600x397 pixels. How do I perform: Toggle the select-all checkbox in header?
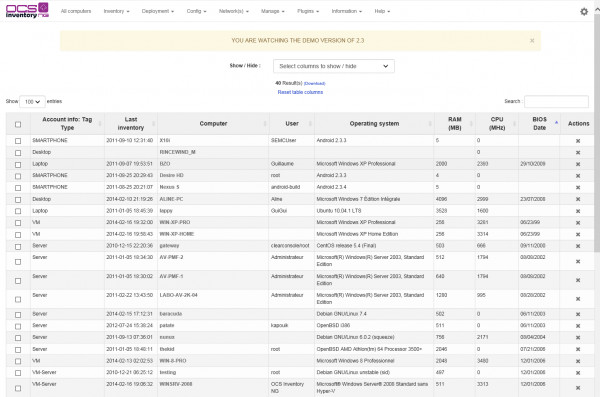pyautogui.click(x=18, y=124)
